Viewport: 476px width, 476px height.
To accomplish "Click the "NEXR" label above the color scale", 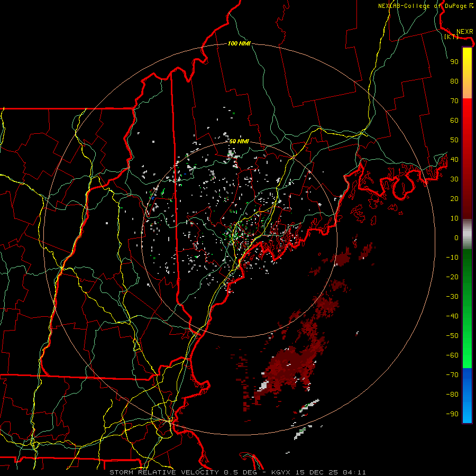I will pyautogui.click(x=464, y=32).
